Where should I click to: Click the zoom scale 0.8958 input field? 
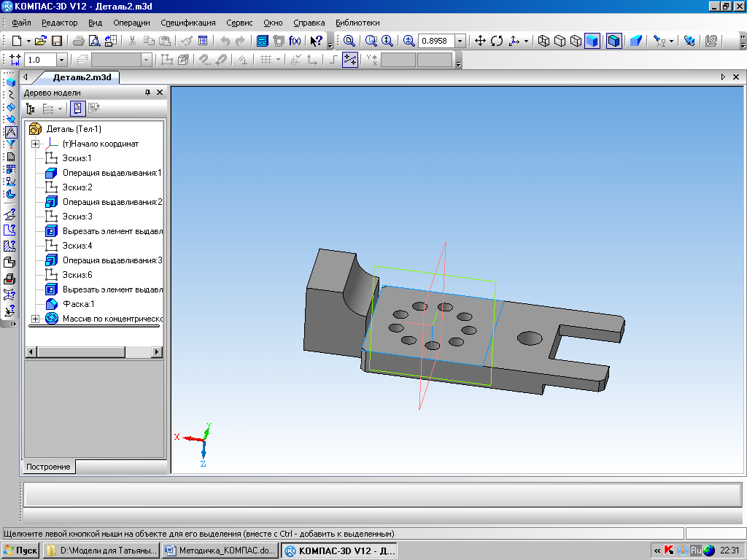436,41
